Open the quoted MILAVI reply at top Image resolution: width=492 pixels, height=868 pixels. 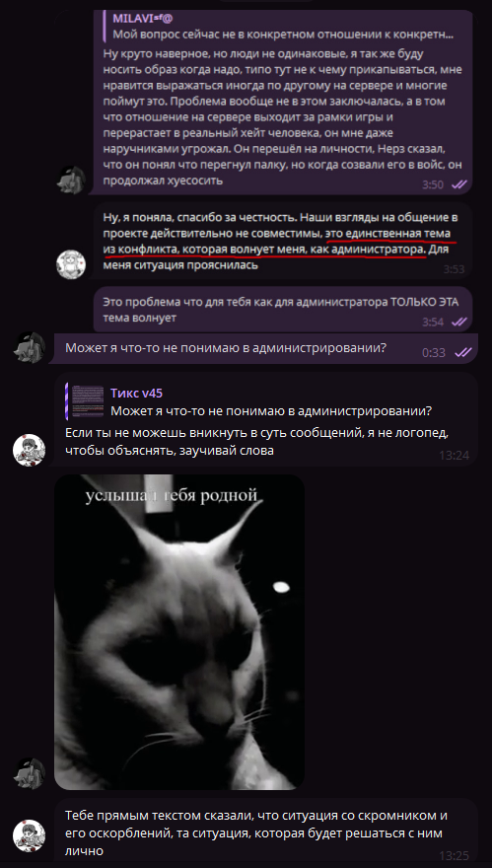[x=284, y=26]
